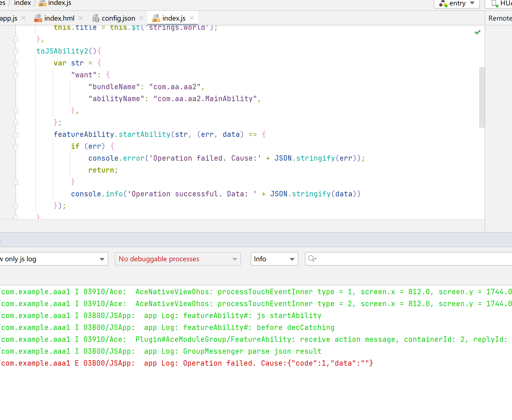Click the log search magnifier icon
512x420 pixels.
pyautogui.click(x=312, y=259)
